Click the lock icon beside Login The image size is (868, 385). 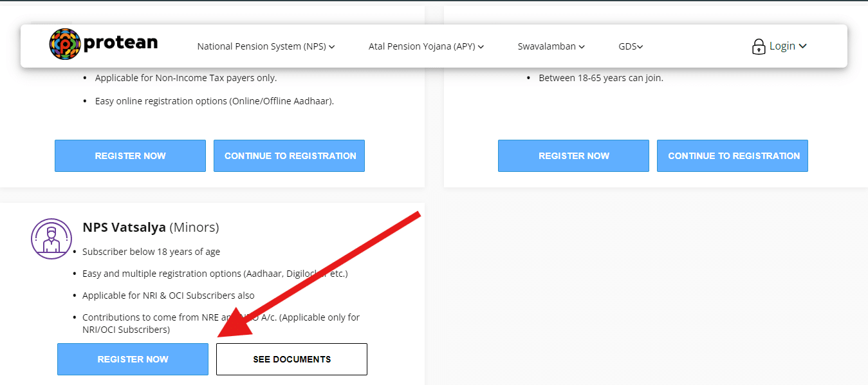click(x=759, y=45)
